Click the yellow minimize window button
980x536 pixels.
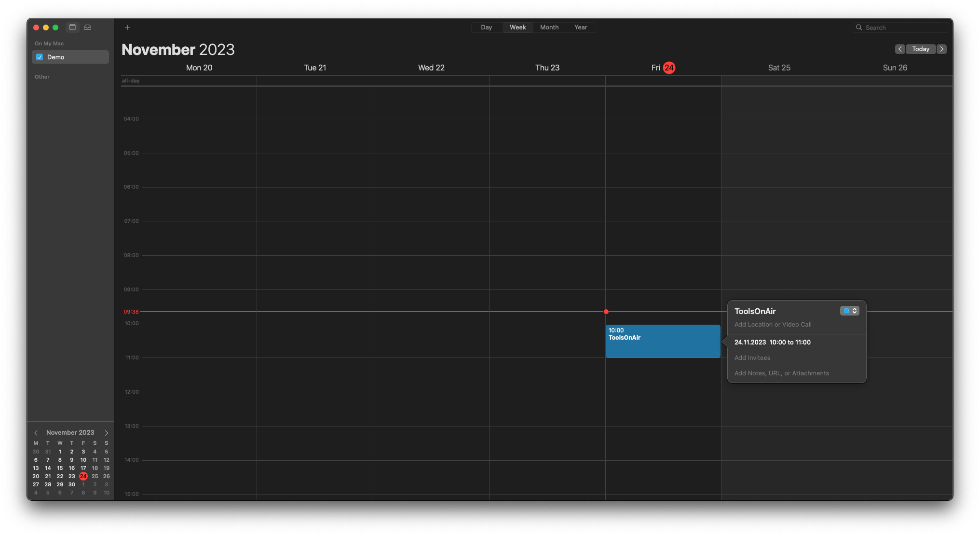(46, 27)
